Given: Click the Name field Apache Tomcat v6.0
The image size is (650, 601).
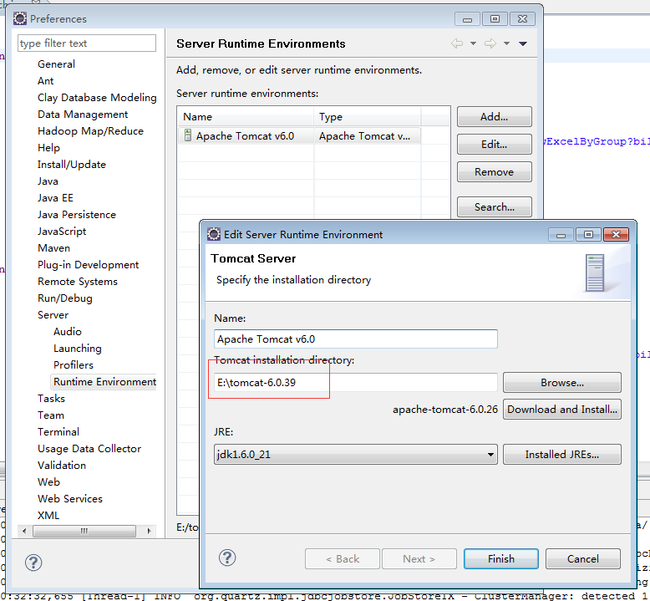Looking at the screenshot, I should (356, 339).
